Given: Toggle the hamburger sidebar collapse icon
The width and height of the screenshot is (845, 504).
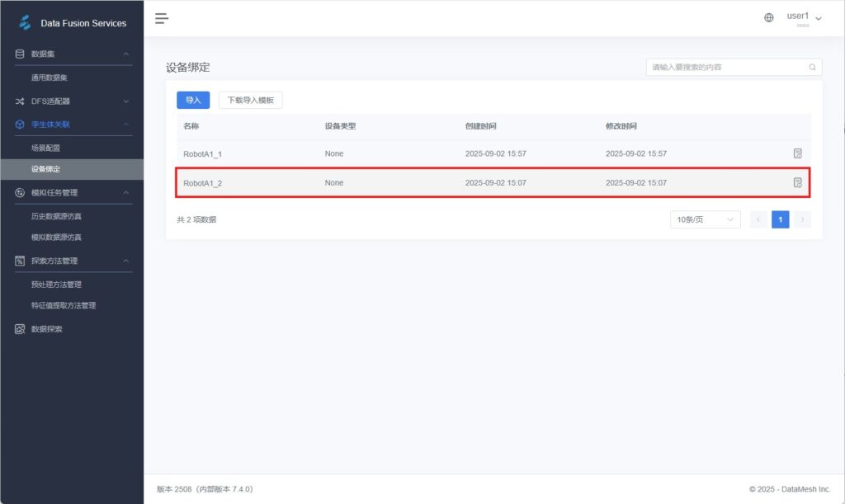Looking at the screenshot, I should tap(162, 18).
